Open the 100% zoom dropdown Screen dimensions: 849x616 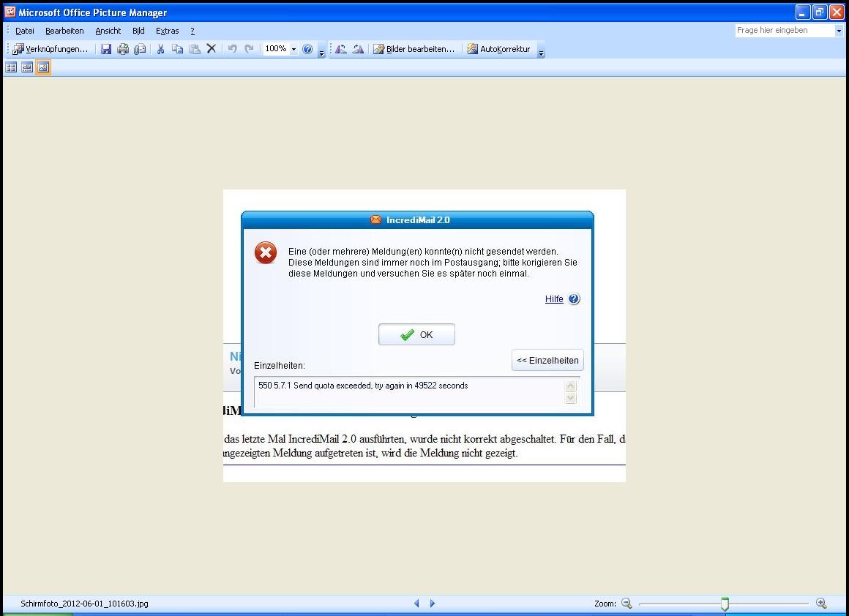(x=294, y=49)
